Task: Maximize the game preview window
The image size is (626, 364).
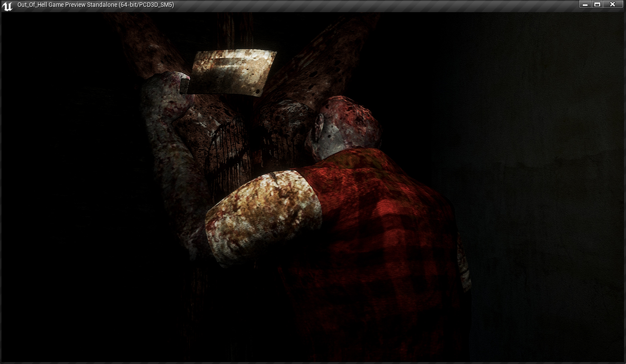Action: click(597, 4)
